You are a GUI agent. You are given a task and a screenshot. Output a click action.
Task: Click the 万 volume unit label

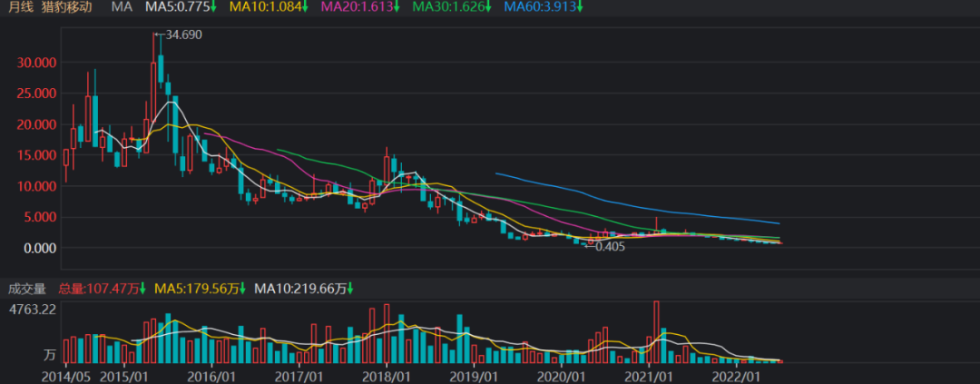(49, 355)
